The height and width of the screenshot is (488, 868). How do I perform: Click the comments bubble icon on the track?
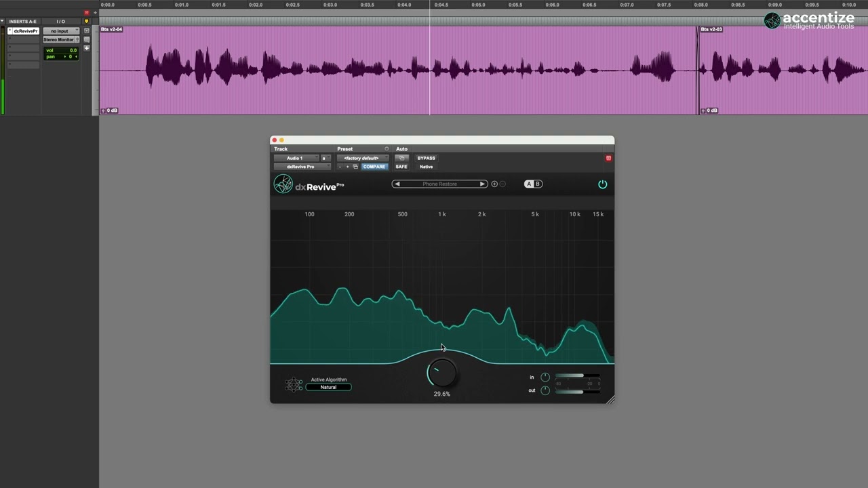coord(86,39)
